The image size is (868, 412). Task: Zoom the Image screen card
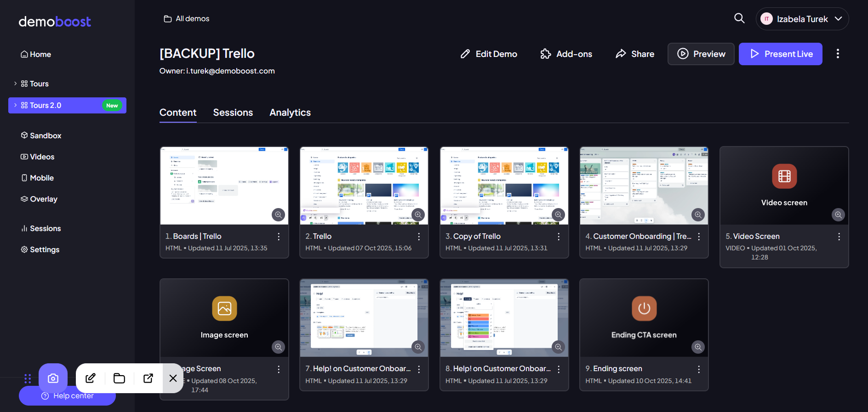point(278,347)
